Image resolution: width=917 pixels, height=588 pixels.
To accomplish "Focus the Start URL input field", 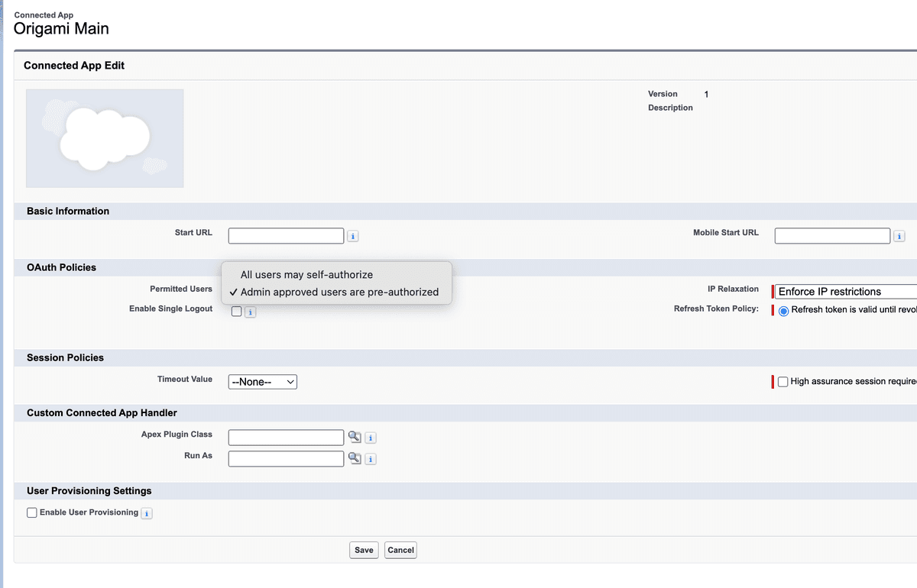I will point(286,236).
